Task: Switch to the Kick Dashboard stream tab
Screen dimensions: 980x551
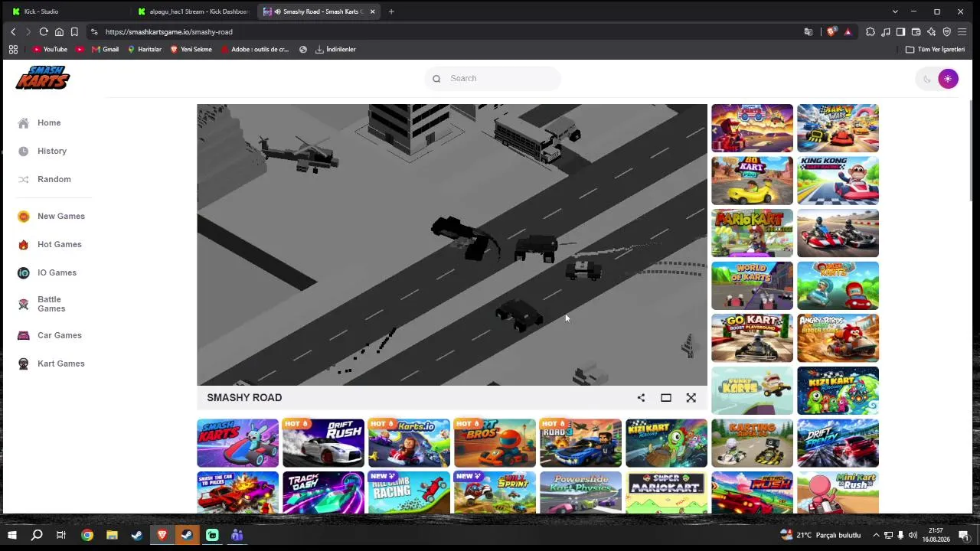Action: click(x=193, y=11)
